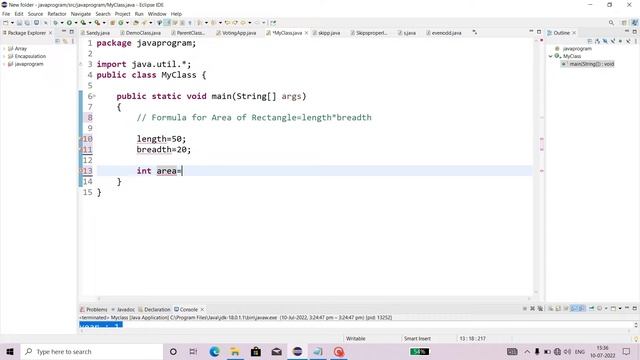Click the editor horizontal scrollbar
Image resolution: width=640 pixels, height=360 pixels.
[313, 299]
